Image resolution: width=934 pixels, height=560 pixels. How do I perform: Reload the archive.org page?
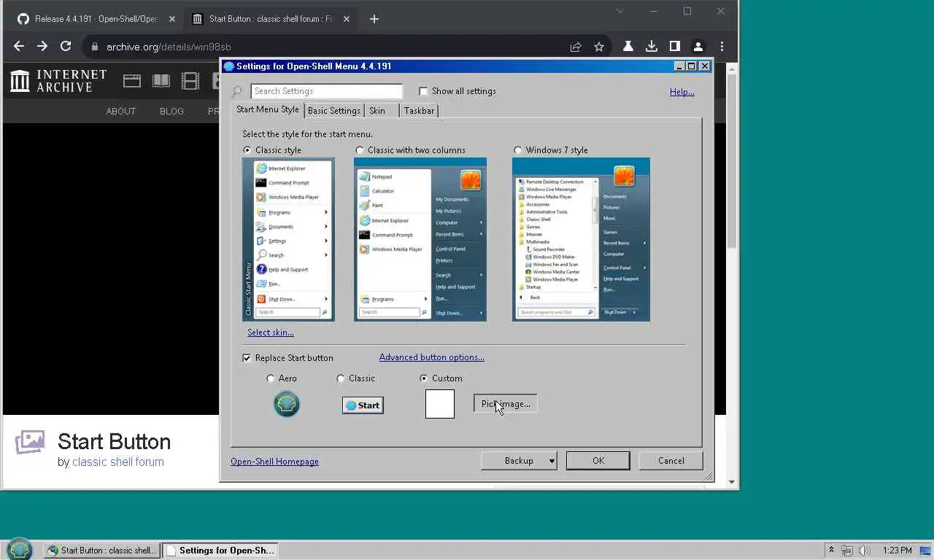point(66,46)
